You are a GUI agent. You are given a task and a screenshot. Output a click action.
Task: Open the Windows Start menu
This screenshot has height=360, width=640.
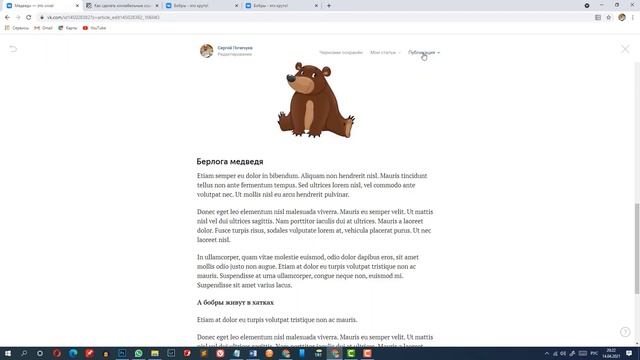click(8, 353)
